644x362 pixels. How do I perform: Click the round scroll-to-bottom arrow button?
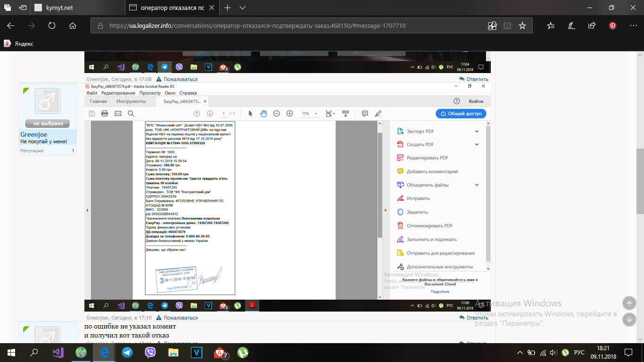pyautogui.click(x=629, y=320)
